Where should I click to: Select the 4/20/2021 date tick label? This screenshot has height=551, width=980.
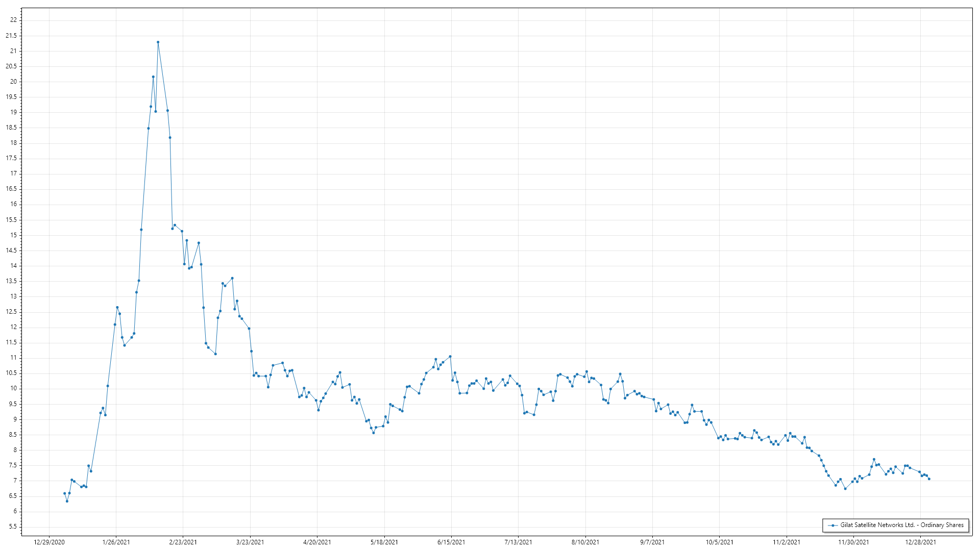tap(317, 542)
